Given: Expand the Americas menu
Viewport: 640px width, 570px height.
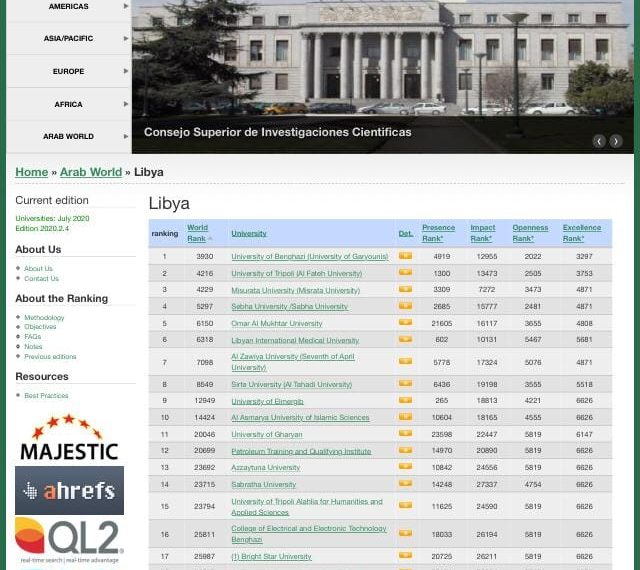Looking at the screenshot, I should click(x=69, y=7).
